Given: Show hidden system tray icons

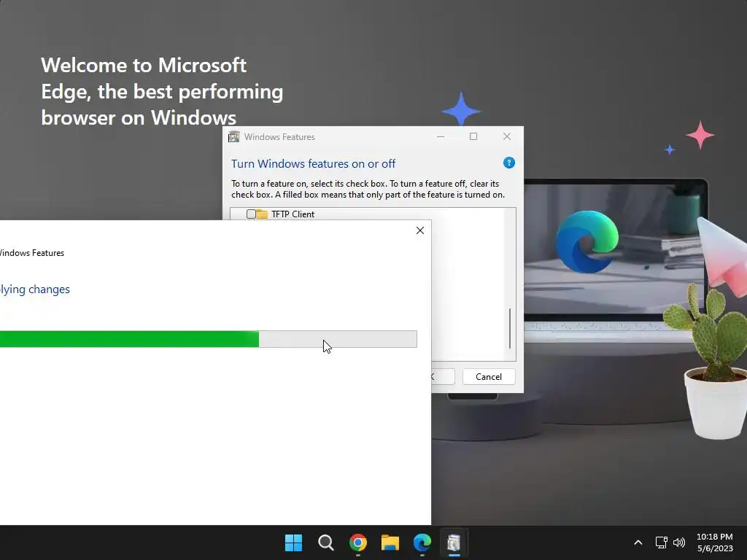Looking at the screenshot, I should point(638,542).
